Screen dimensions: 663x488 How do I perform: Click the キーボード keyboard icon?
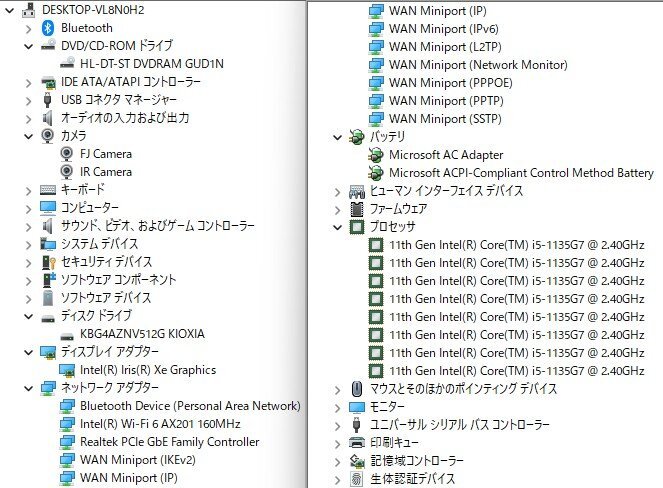tap(48, 190)
